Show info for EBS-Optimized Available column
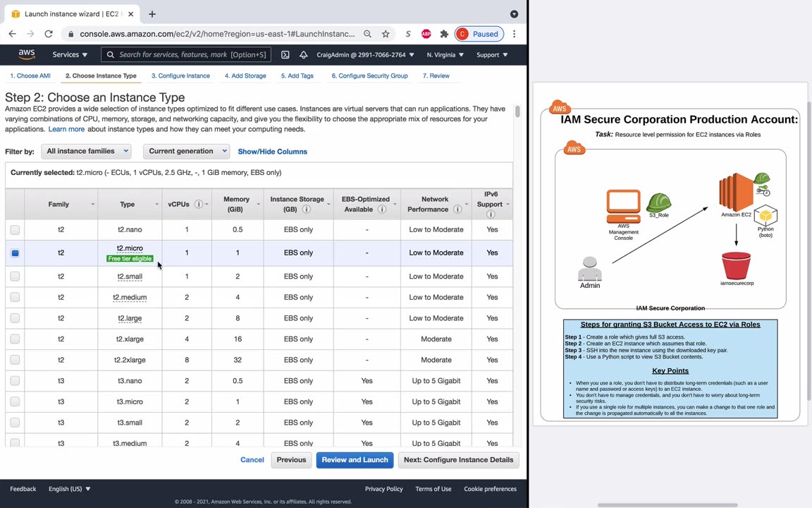The width and height of the screenshot is (812, 508). click(381, 210)
